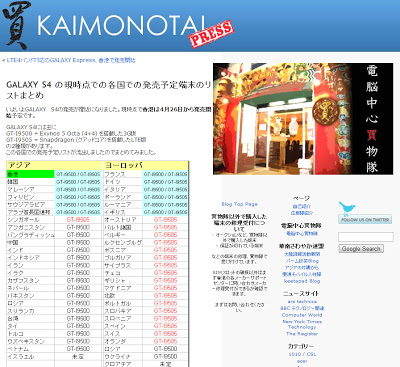This screenshot has height=367, width=400.
Task: Click the スペイン cell
Action: (123, 326)
